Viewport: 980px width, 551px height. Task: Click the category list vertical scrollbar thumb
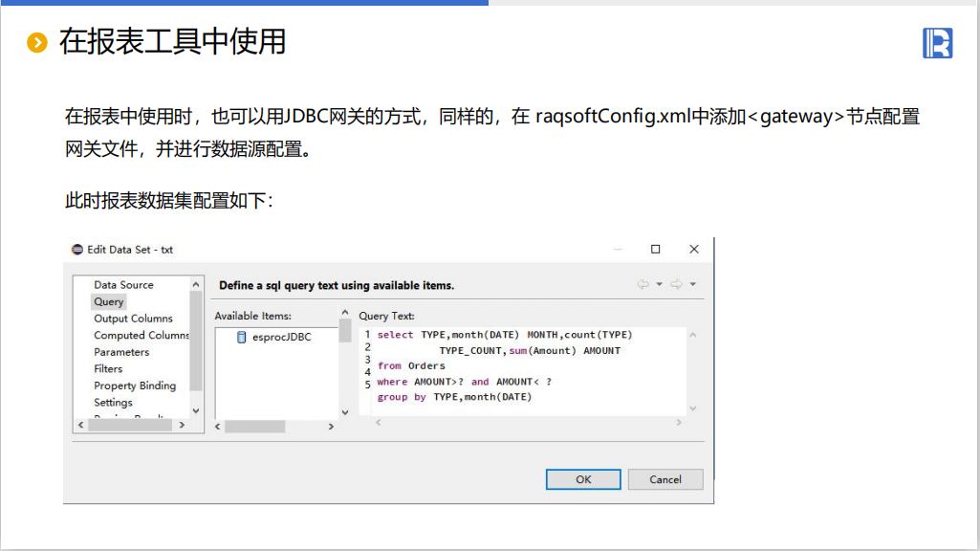(196, 341)
